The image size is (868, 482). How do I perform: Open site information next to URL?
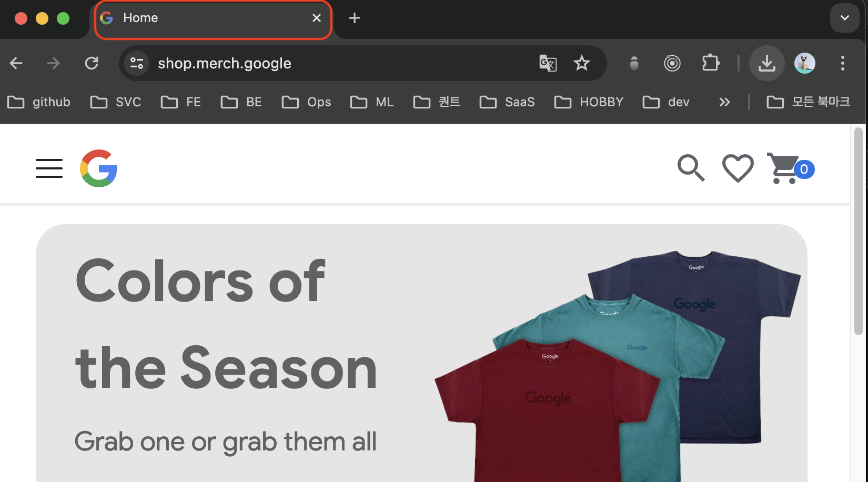tap(137, 63)
